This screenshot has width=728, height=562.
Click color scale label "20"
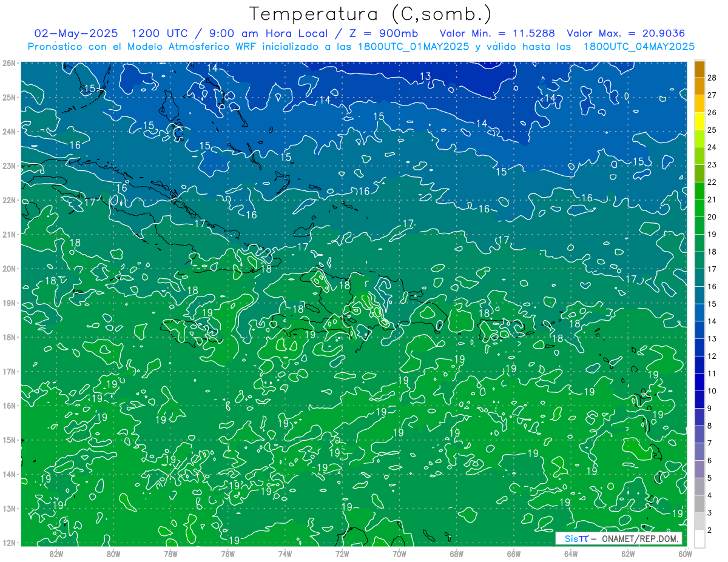712,217
